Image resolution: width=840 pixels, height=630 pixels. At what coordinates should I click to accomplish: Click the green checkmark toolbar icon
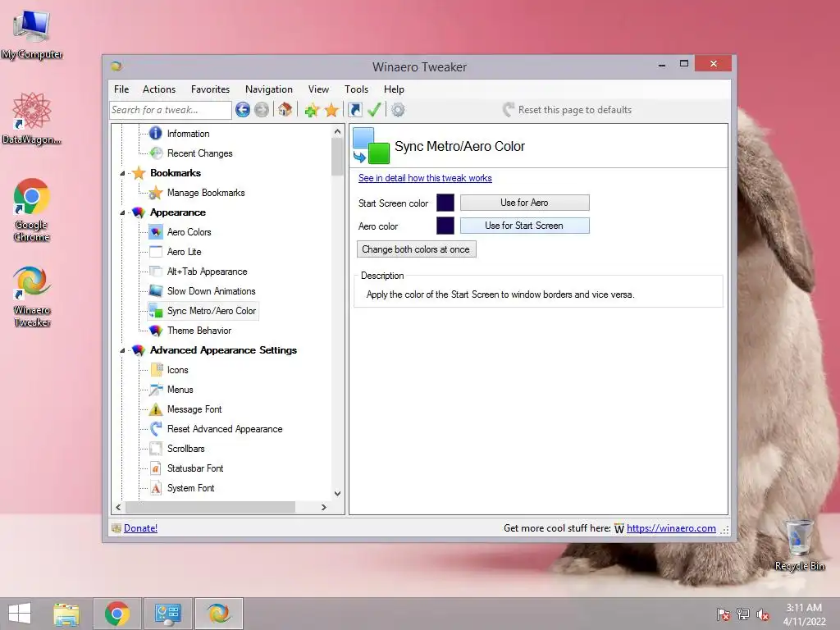pos(374,110)
